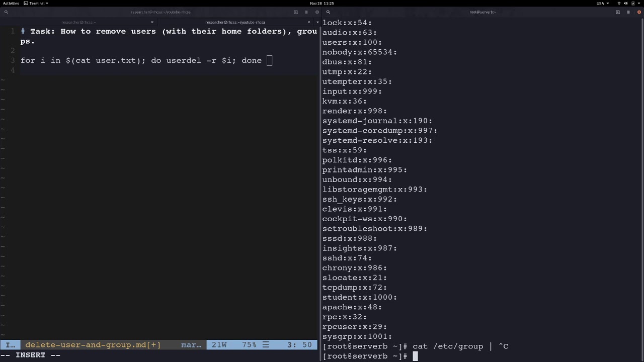Image resolution: width=644 pixels, height=362 pixels.
Task: Open a new tab in researcher@rhcsa terminal window
Action: (x=296, y=12)
